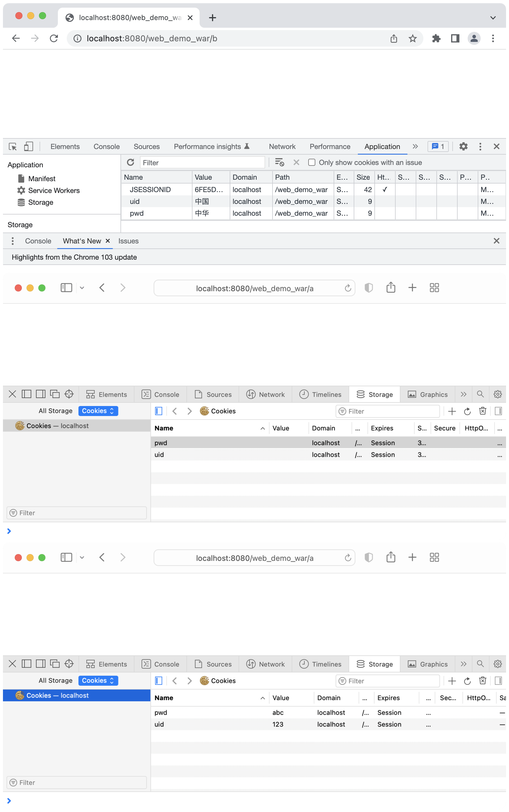Expand more DevTools tabs next to Application
This screenshot has height=812, width=509.
pyautogui.click(x=415, y=147)
